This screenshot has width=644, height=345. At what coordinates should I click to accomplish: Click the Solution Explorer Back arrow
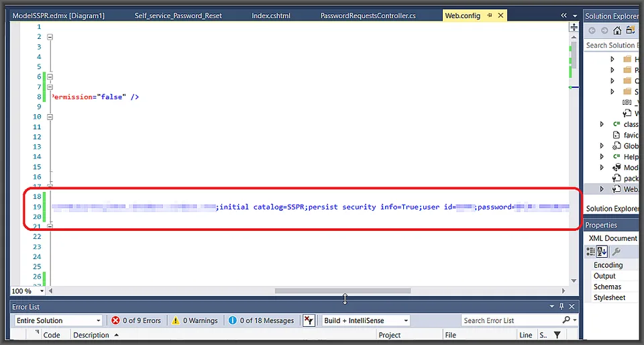point(592,31)
